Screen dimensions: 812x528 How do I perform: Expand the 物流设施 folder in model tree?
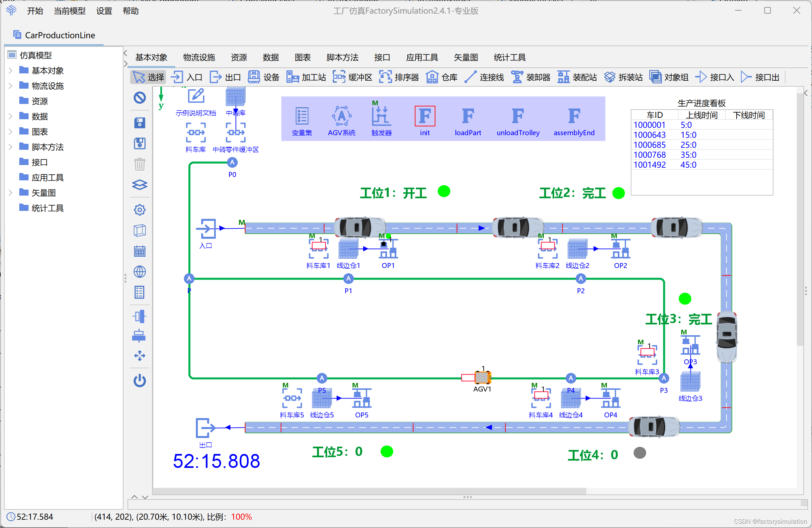[11, 86]
